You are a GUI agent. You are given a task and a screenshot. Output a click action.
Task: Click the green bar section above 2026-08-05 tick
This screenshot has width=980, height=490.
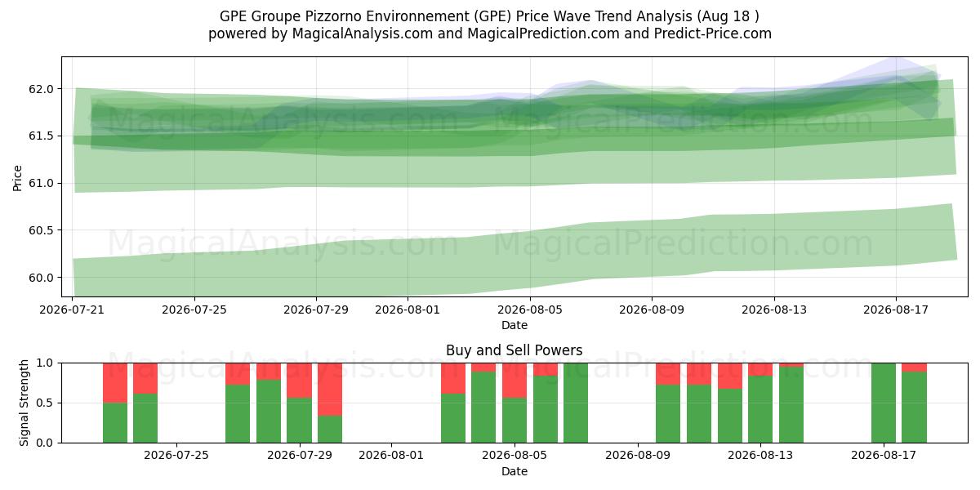(514, 421)
